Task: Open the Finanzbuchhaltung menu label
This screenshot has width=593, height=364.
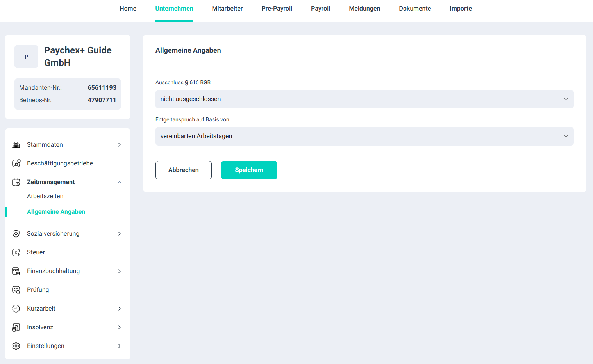Action: coord(54,271)
